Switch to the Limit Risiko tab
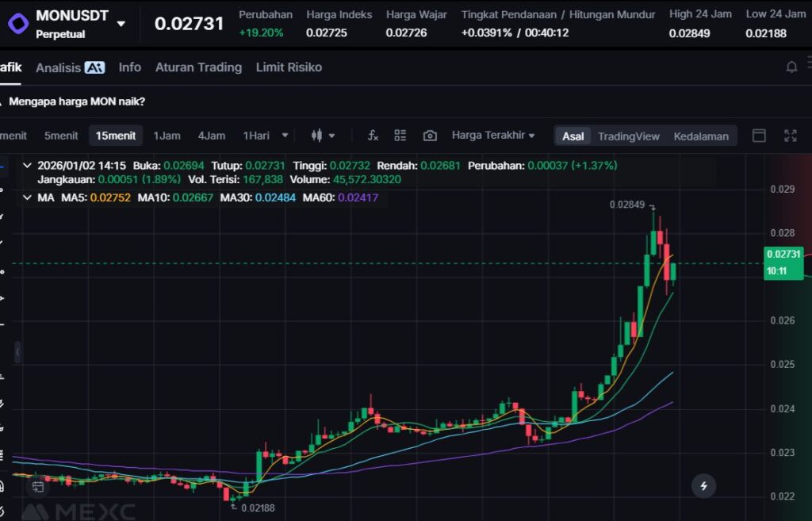 [x=289, y=67]
